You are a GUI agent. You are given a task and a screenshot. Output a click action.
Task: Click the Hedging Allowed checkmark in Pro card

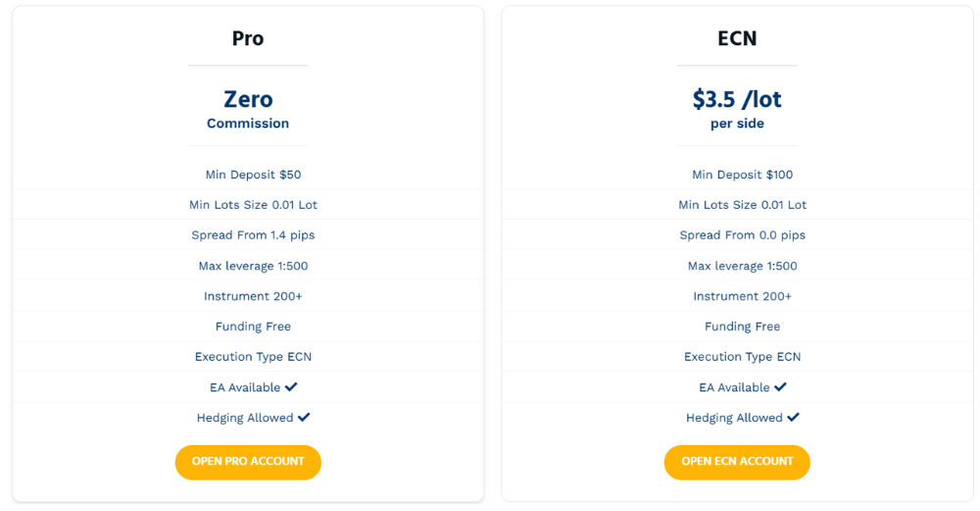304,418
